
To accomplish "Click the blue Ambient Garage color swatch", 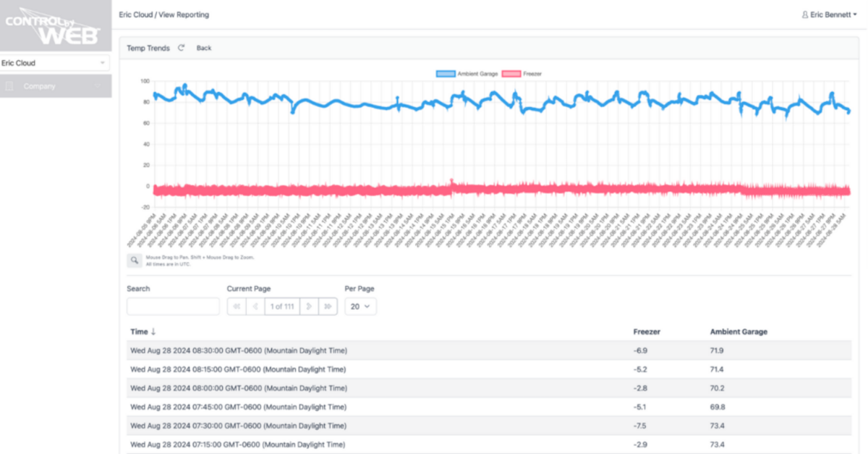I will point(443,73).
